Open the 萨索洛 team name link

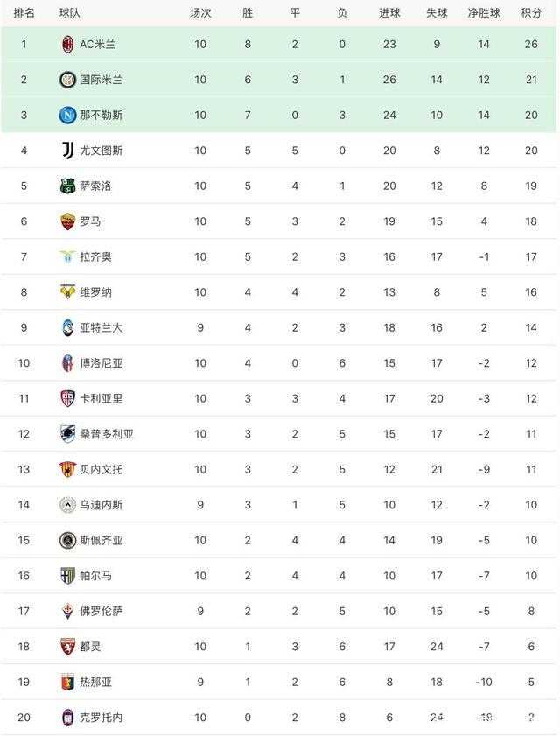[x=96, y=186]
